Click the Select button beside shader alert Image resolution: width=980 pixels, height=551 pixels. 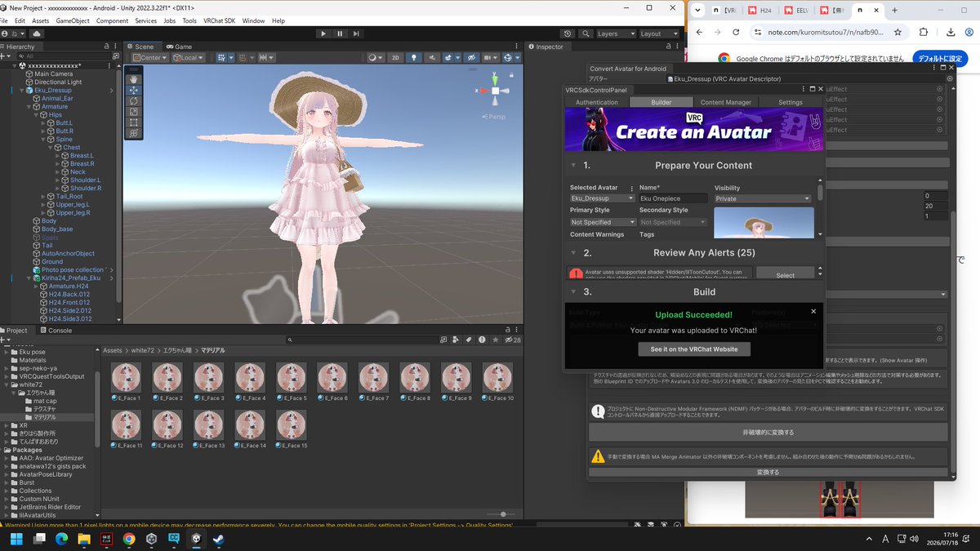(x=785, y=275)
